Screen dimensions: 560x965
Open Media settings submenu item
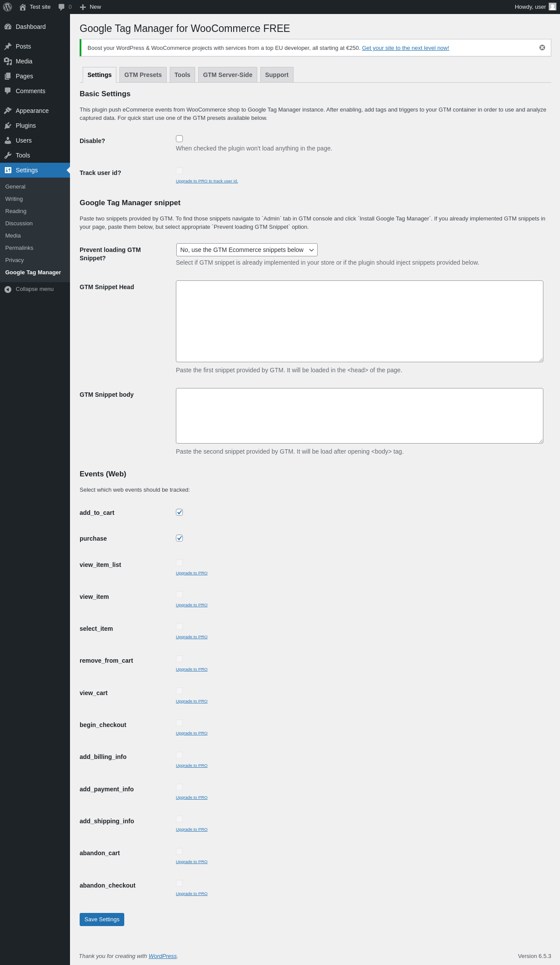click(13, 235)
